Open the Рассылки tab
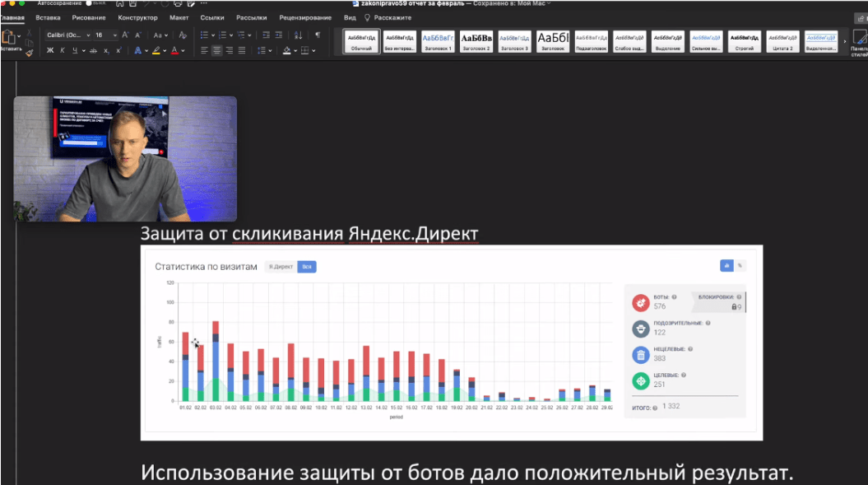 251,18
